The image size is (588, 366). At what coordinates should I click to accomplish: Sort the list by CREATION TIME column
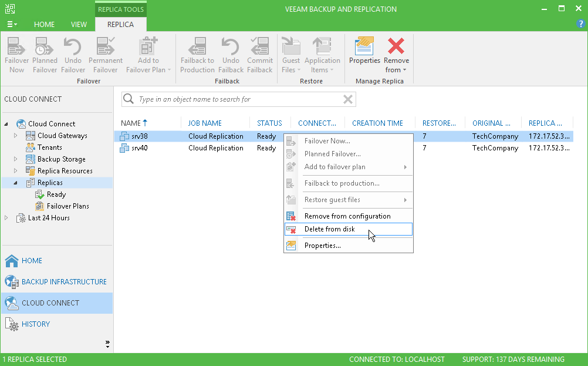pos(377,123)
